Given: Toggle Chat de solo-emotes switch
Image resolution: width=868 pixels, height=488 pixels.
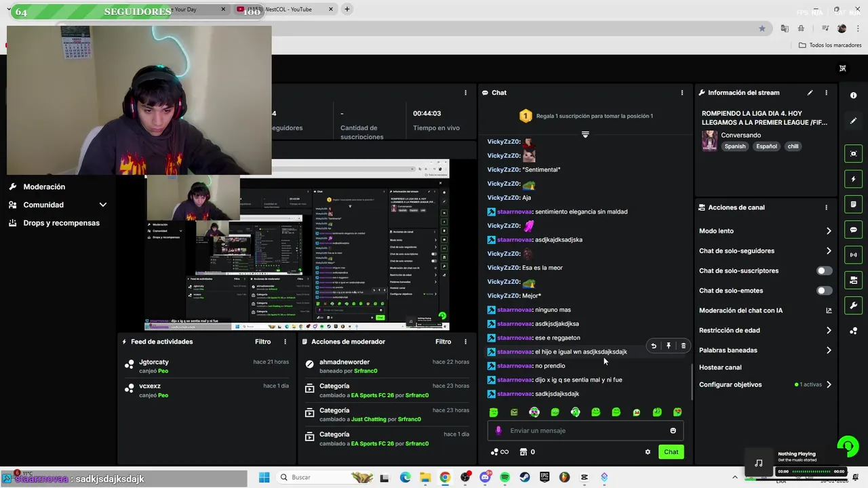Looking at the screenshot, I should click(824, 291).
